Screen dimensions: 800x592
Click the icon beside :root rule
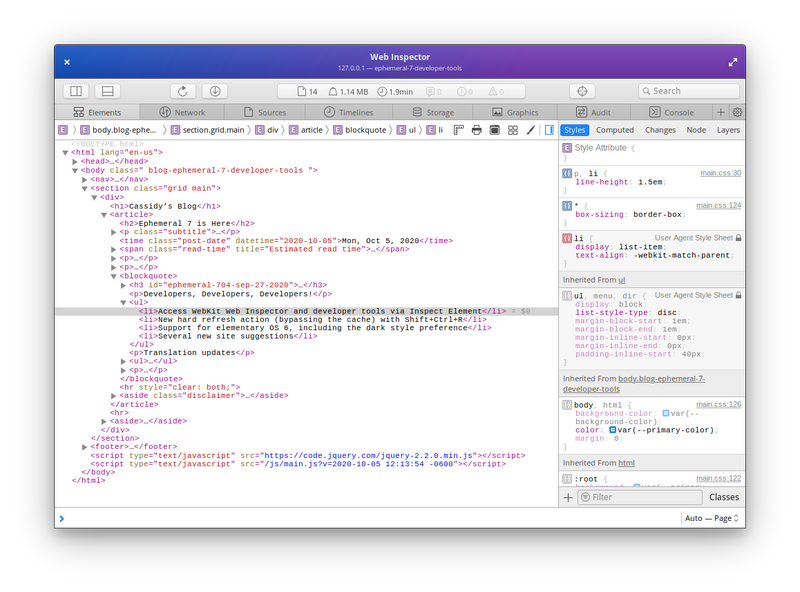[567, 479]
